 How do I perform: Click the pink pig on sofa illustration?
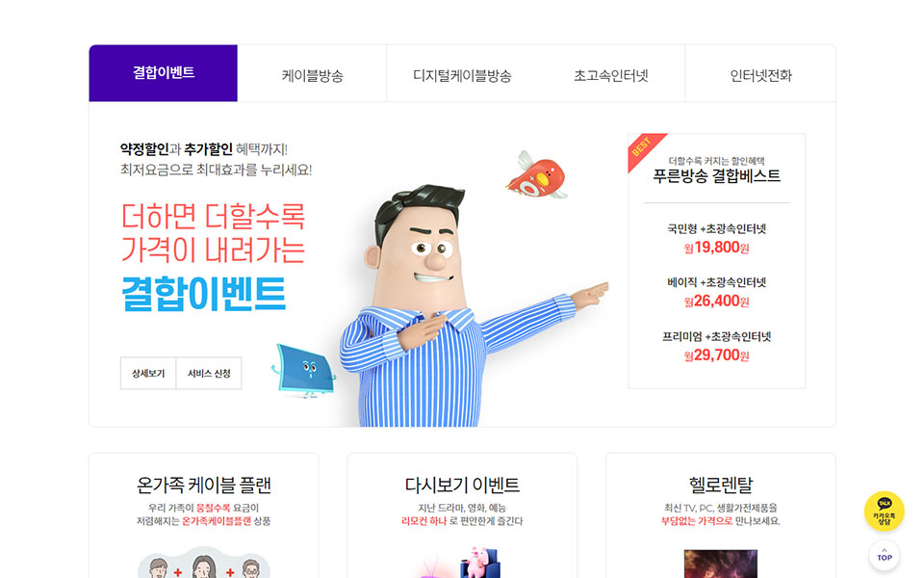[x=480, y=562]
